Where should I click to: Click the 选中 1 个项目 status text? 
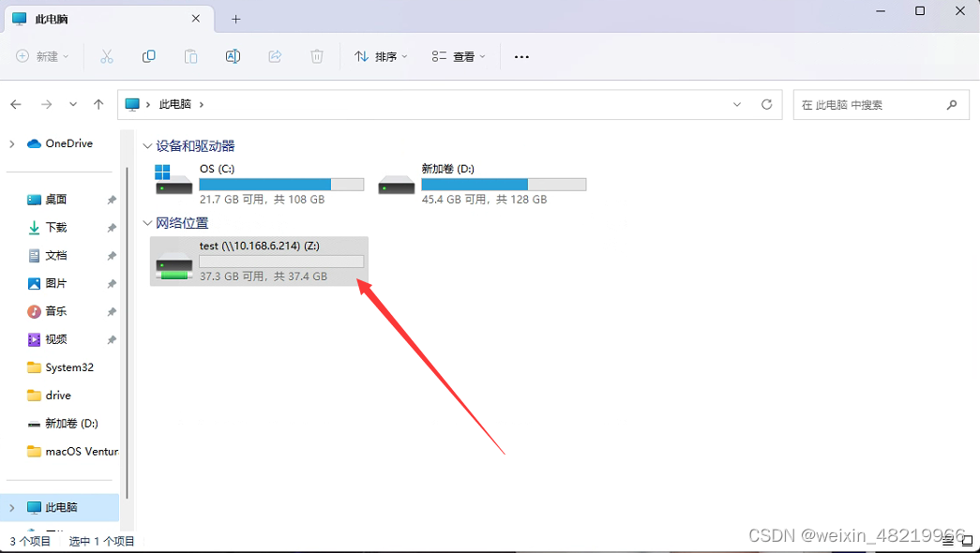pyautogui.click(x=101, y=541)
